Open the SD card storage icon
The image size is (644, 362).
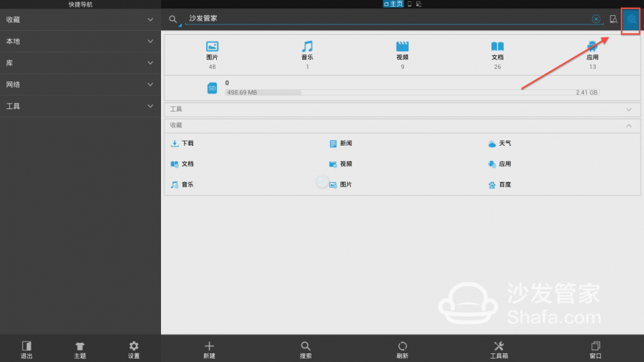[212, 88]
